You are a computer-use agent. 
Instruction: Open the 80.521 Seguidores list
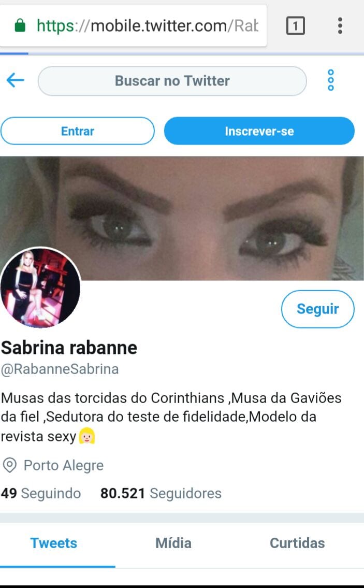(161, 494)
